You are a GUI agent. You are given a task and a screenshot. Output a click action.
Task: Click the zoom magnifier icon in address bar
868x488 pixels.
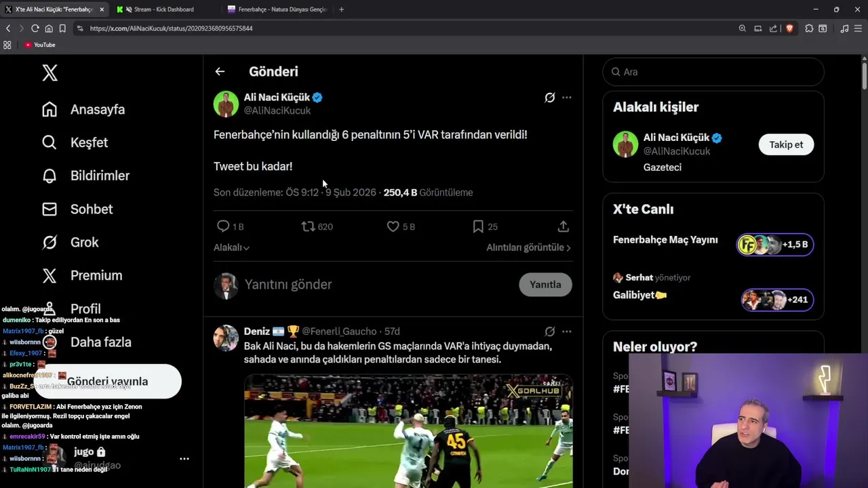click(x=742, y=28)
